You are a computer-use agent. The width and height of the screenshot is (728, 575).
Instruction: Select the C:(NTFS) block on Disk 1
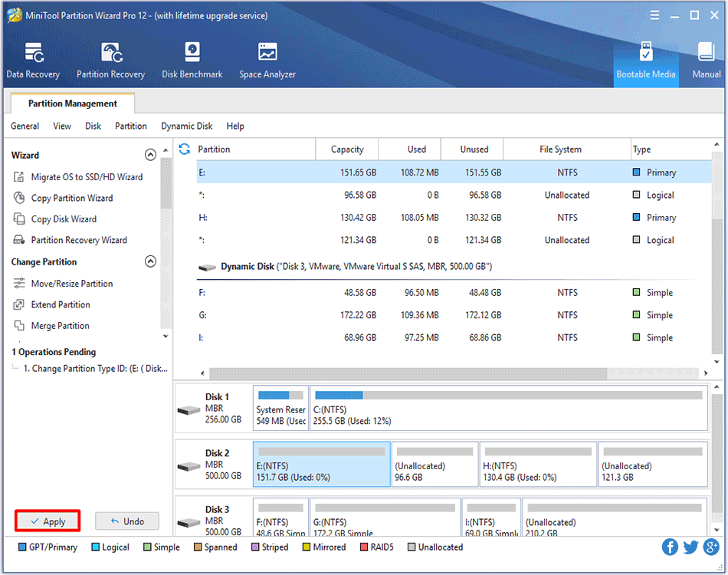tap(509, 409)
